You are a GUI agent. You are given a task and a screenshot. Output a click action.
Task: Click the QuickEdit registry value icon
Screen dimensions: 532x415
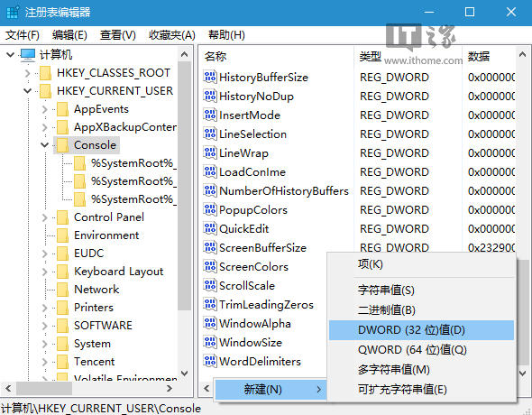210,228
